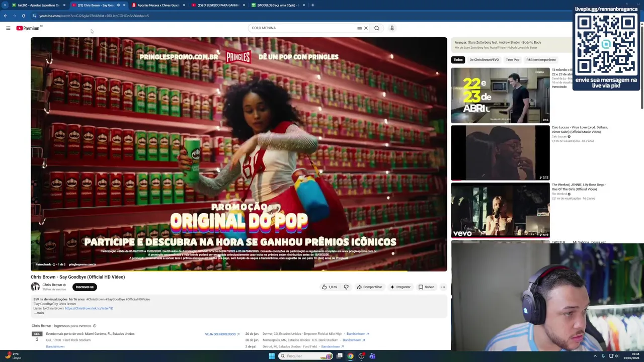Mute audio icon on Chris Brown tab

click(118, 5)
